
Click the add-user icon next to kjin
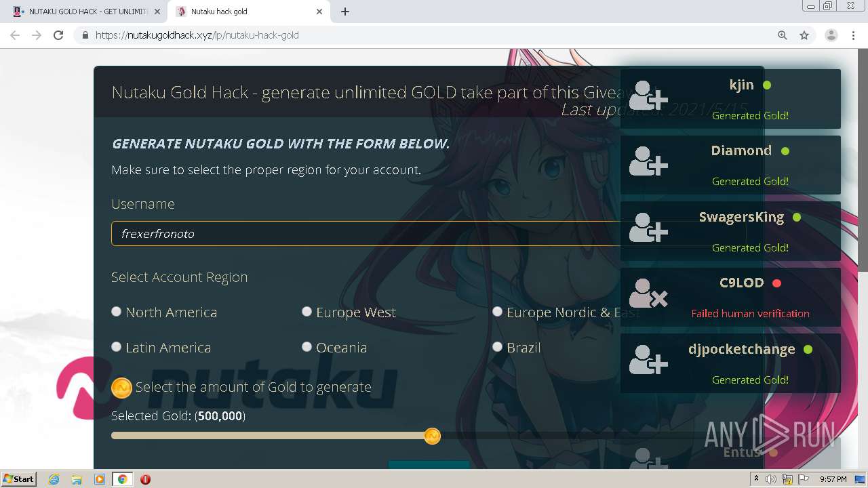pyautogui.click(x=648, y=96)
